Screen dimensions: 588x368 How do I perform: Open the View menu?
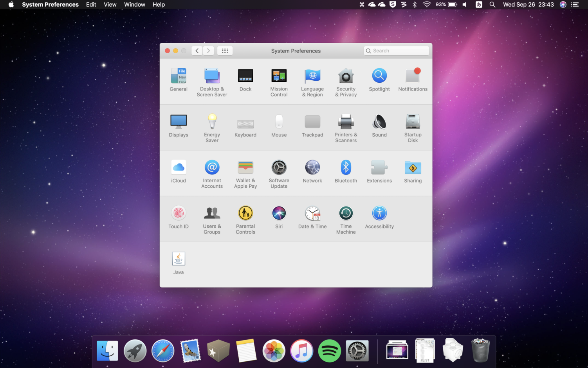(110, 4)
